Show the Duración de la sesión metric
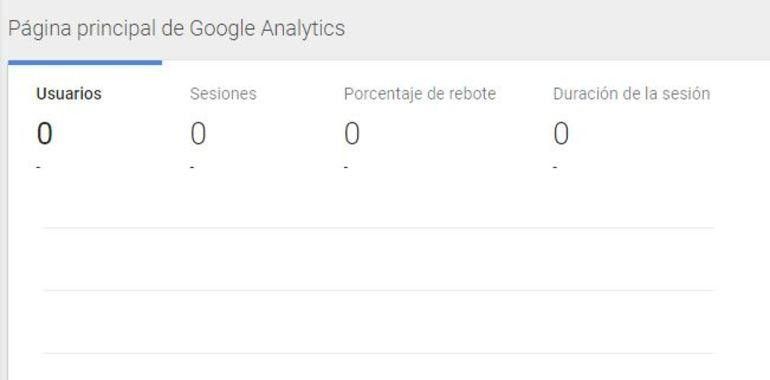The height and width of the screenshot is (380, 770). click(631, 93)
